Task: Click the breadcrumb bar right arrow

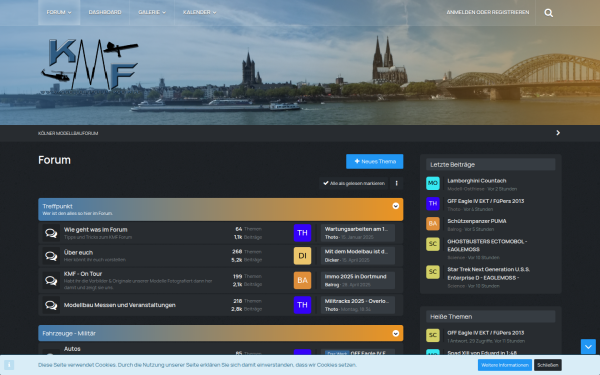Action: (x=558, y=133)
